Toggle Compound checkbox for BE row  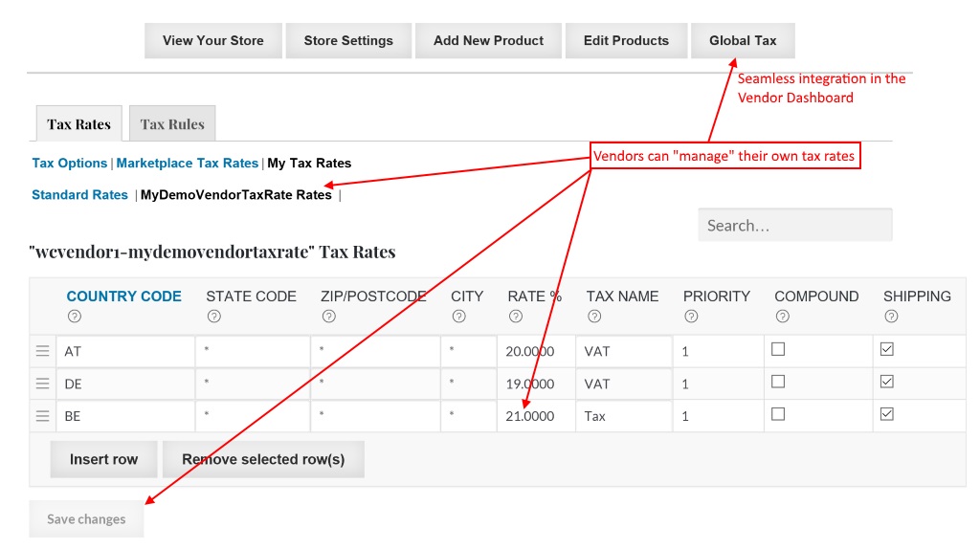(778, 415)
